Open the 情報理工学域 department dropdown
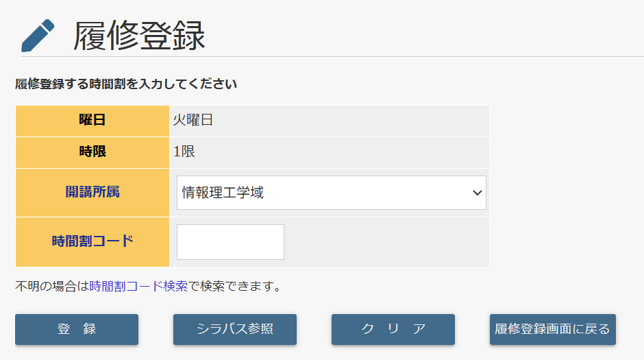Viewport: 644px width, 360px height. [322, 193]
